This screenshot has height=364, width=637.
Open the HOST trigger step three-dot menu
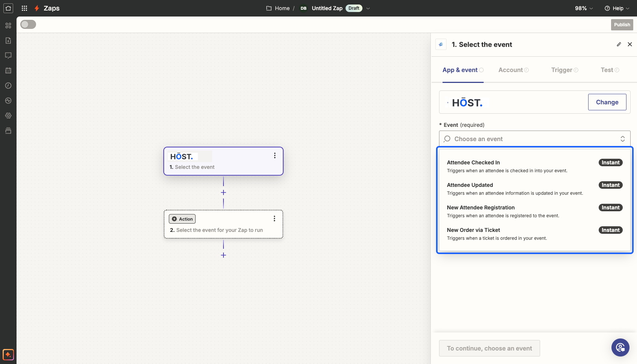tap(275, 156)
